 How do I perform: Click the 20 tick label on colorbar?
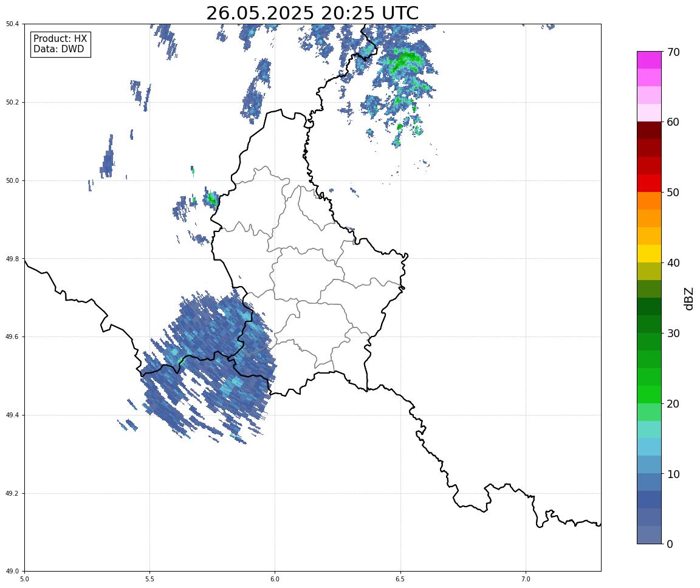coord(673,404)
